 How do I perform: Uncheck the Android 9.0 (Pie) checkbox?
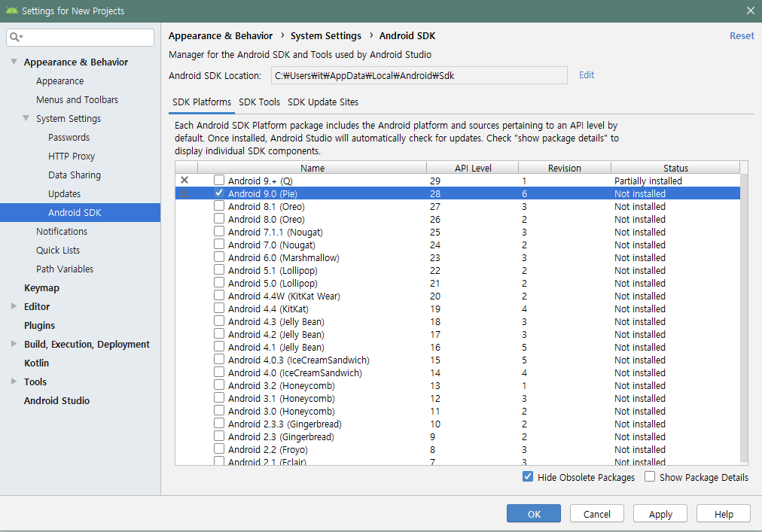[x=219, y=193]
